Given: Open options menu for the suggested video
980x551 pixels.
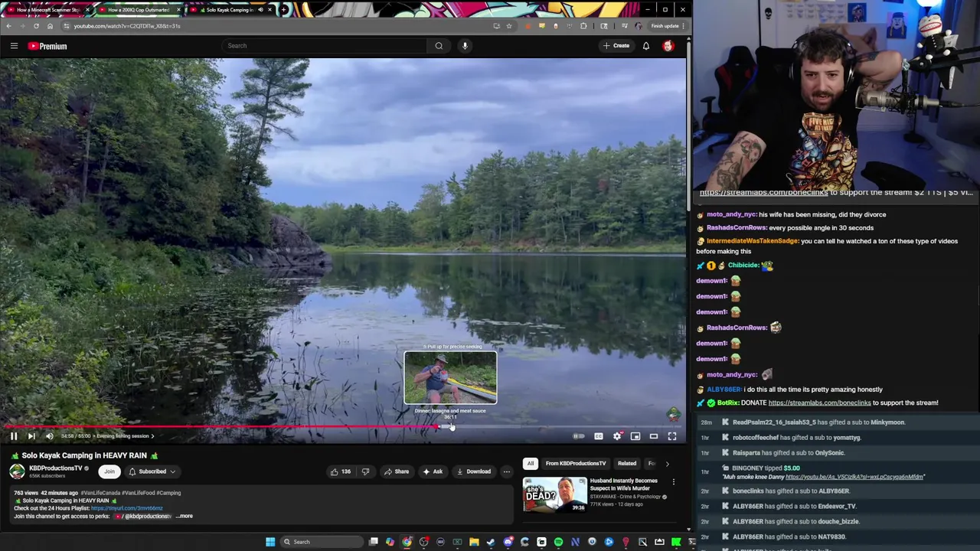Looking at the screenshot, I should pyautogui.click(x=674, y=482).
